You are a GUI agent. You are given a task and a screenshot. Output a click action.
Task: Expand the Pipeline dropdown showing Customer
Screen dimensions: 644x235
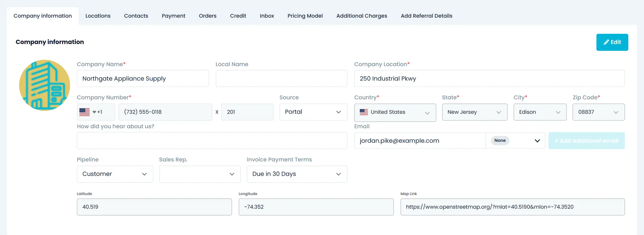tap(115, 174)
